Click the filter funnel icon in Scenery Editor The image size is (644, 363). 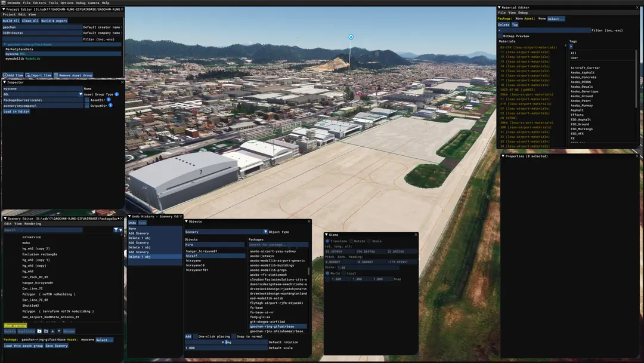click(116, 230)
